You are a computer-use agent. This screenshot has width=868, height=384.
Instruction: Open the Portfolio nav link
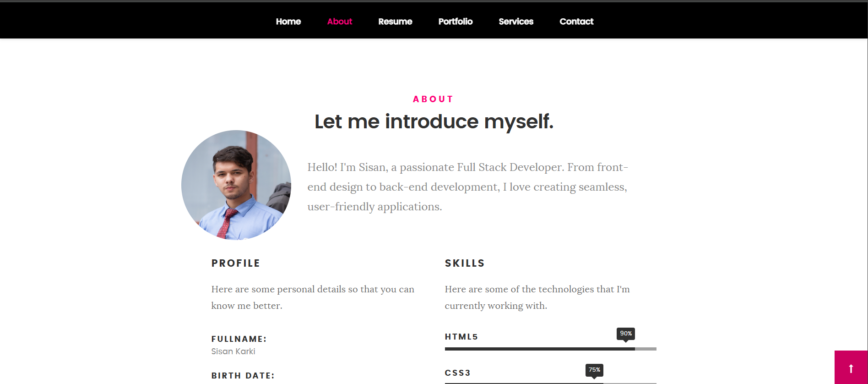click(456, 22)
